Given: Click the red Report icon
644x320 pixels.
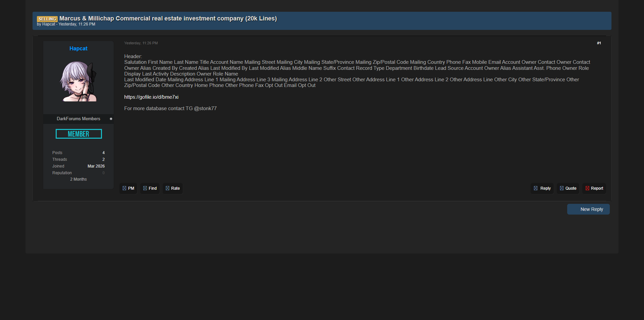Looking at the screenshot, I should (587, 188).
